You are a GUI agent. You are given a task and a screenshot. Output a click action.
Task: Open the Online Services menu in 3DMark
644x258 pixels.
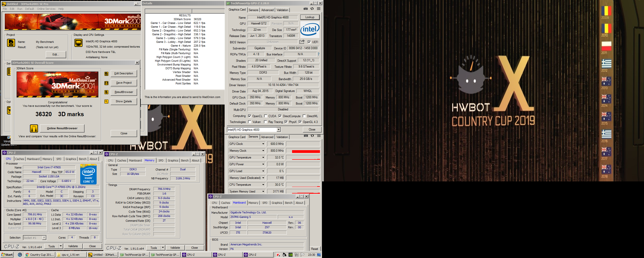pos(46,9)
